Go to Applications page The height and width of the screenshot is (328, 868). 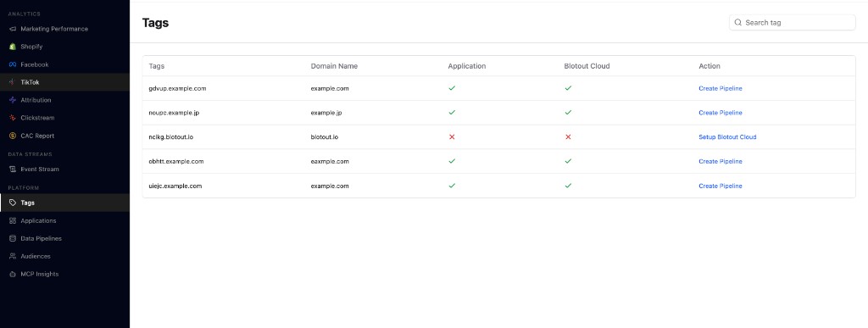click(x=64, y=220)
